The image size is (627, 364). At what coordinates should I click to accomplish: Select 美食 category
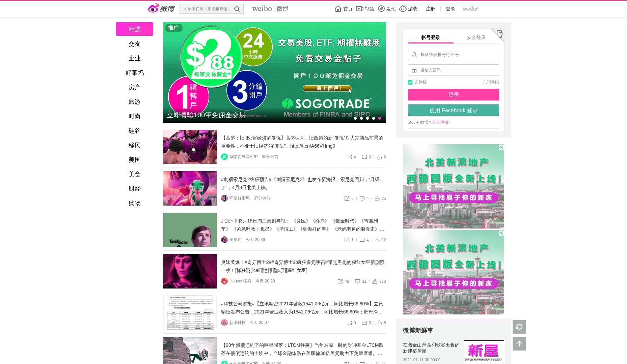coord(135,174)
